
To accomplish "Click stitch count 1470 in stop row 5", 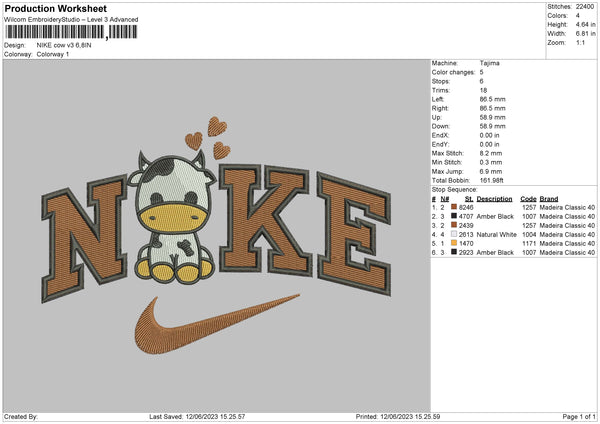I will 466,243.
